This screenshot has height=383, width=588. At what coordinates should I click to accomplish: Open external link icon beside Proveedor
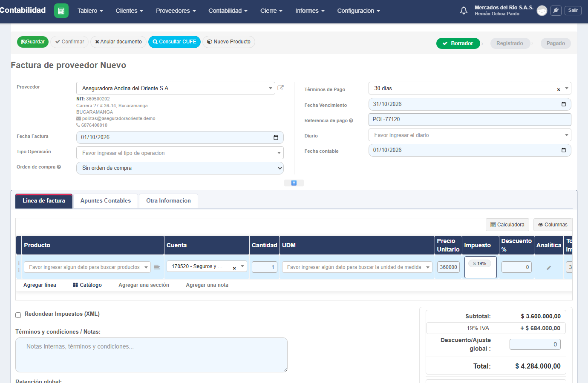280,88
